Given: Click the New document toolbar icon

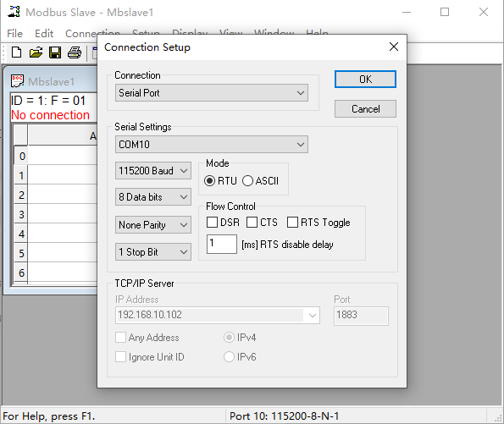Looking at the screenshot, I should 16,52.
